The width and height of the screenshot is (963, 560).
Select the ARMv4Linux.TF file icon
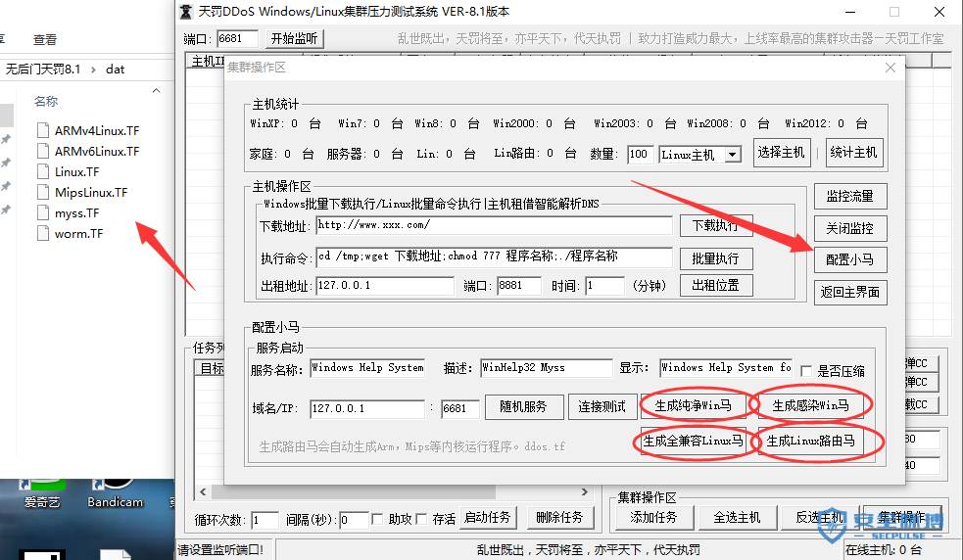coord(43,130)
